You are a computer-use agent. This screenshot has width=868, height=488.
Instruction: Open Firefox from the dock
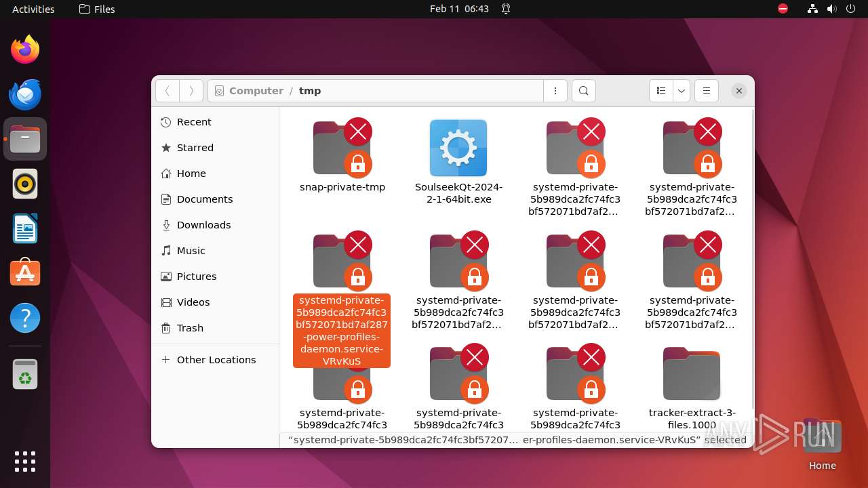25,49
